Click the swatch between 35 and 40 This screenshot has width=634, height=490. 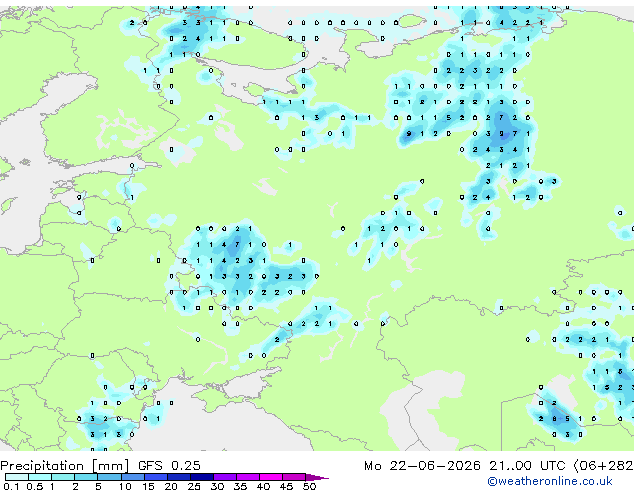pyautogui.click(x=248, y=477)
